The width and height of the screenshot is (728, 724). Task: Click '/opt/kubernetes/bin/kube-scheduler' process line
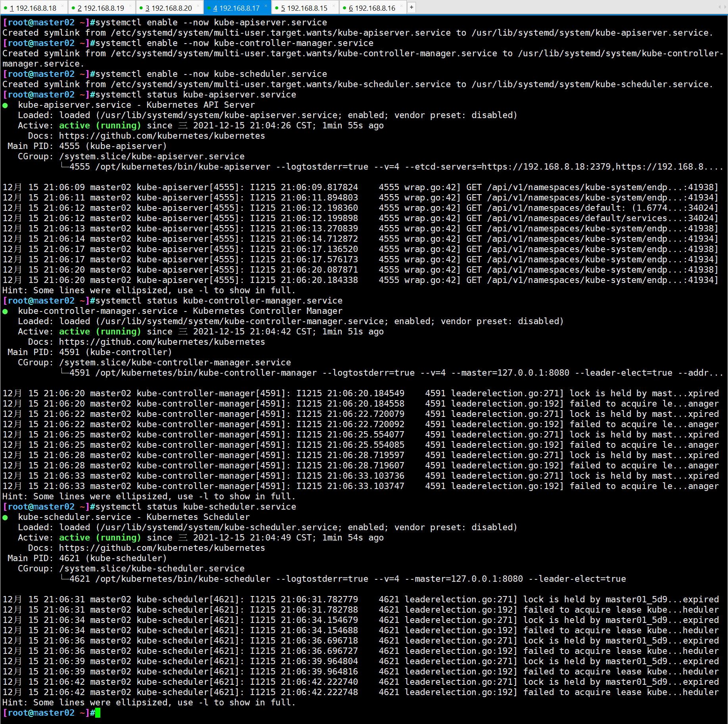[x=343, y=579]
